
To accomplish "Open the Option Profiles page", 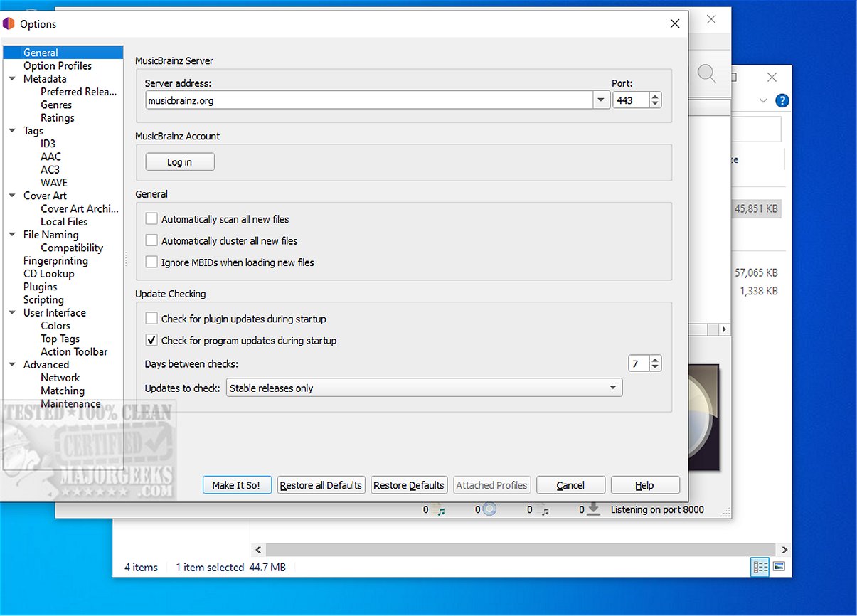I will (58, 65).
